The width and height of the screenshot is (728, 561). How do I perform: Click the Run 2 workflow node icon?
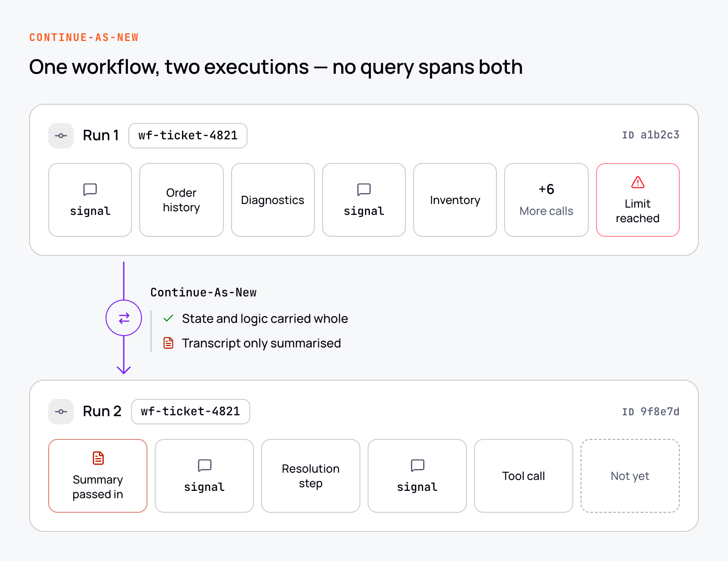61,412
